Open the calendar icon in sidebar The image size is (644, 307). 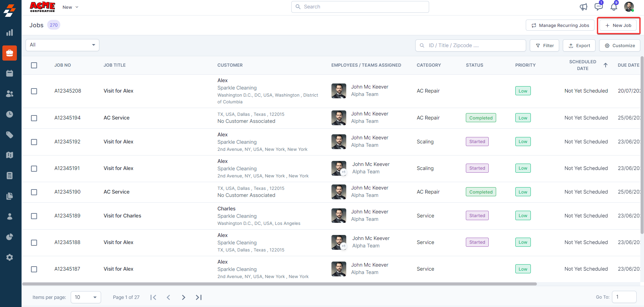[x=10, y=73]
